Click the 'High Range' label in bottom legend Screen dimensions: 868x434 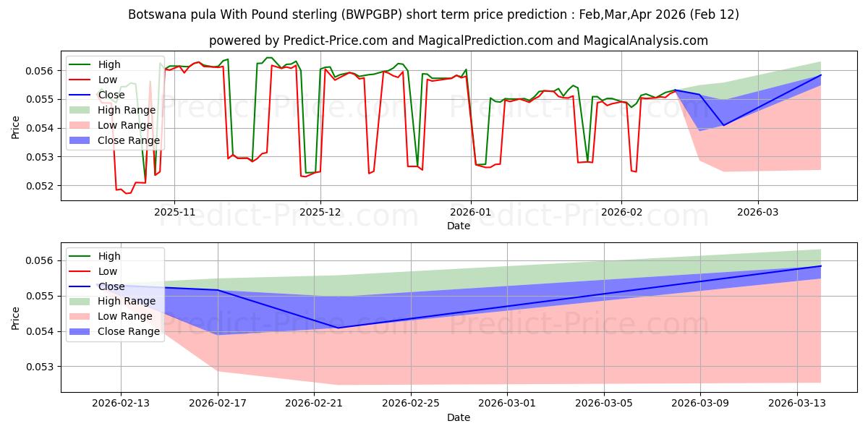(126, 301)
